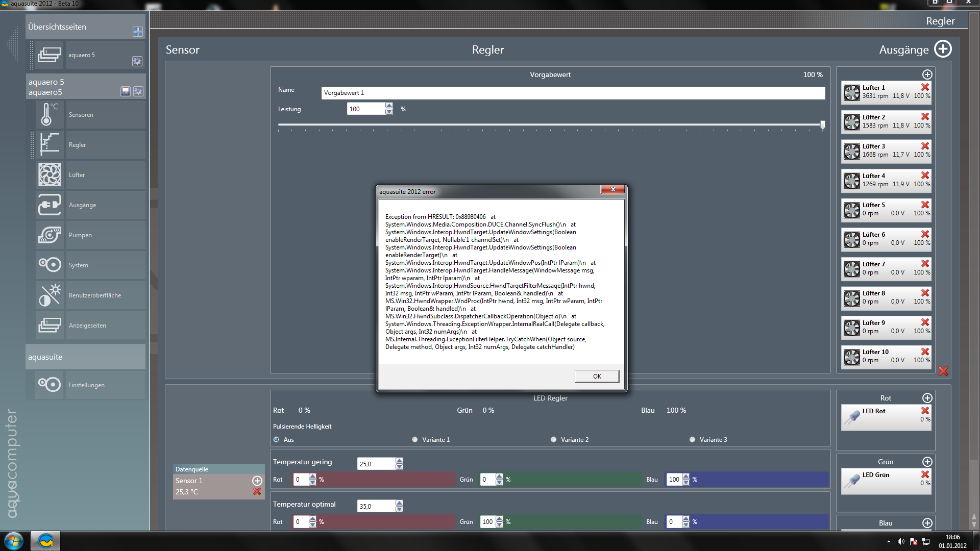Click OK in the error dialog

(596, 376)
